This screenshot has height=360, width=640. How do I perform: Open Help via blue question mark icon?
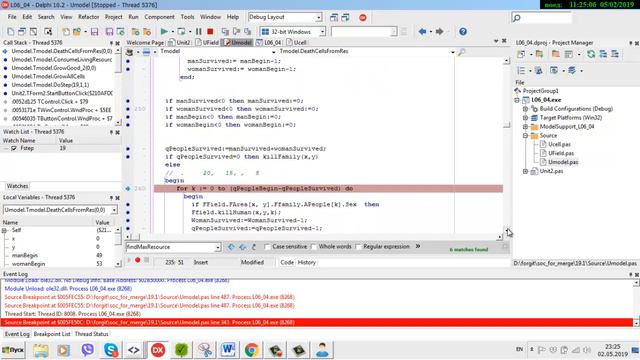pos(463,31)
